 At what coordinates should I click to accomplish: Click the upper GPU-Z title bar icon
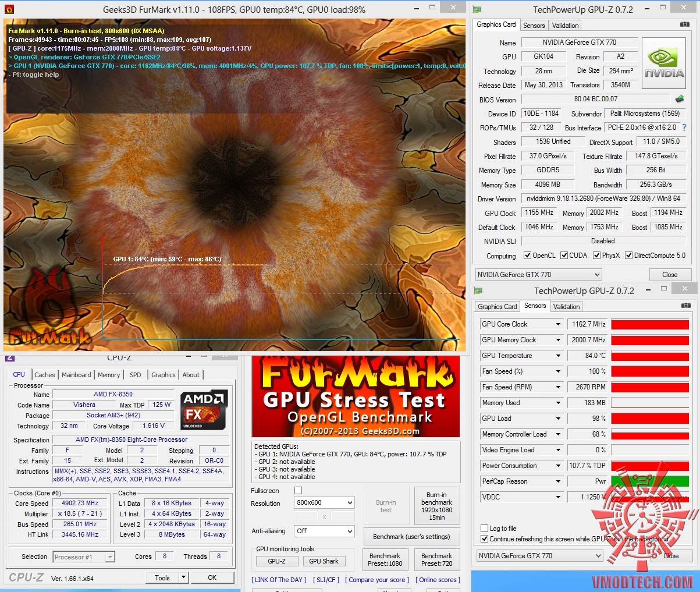pyautogui.click(x=478, y=9)
